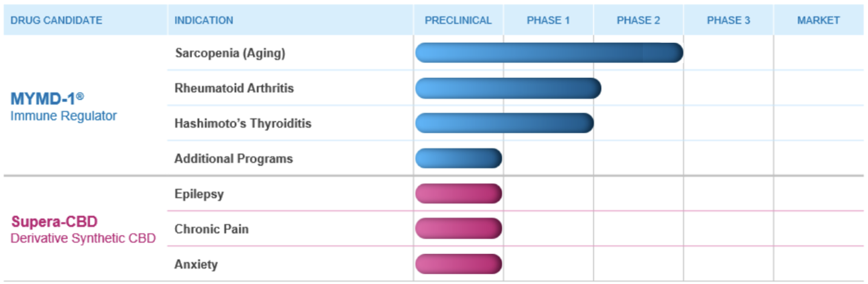Select the INDICATION column header
This screenshot has height=284, width=868.
point(203,20)
